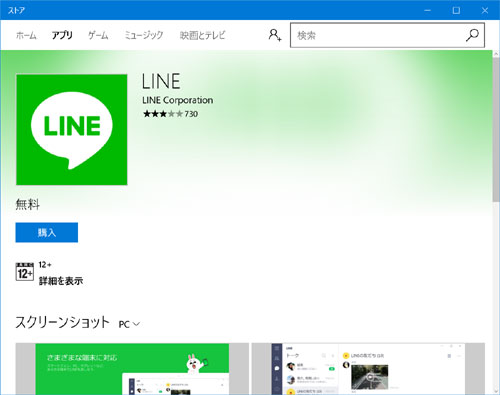Screen dimensions: 500x395
Task: Click the magnifying glass search icon
Action: click(x=472, y=35)
